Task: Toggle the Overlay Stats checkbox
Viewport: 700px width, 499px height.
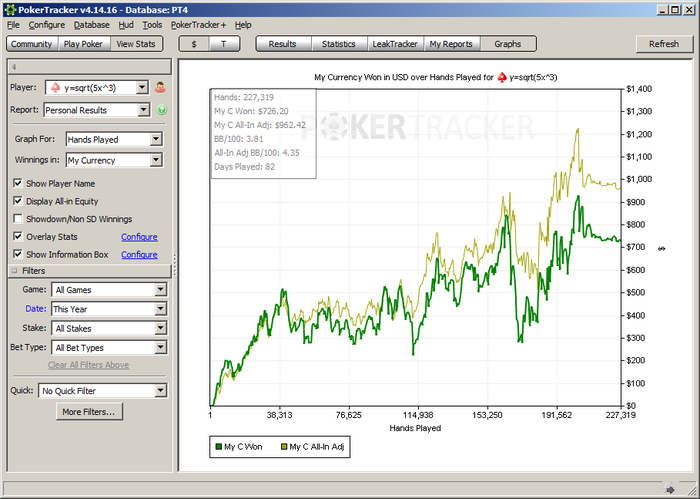Action: click(18, 236)
